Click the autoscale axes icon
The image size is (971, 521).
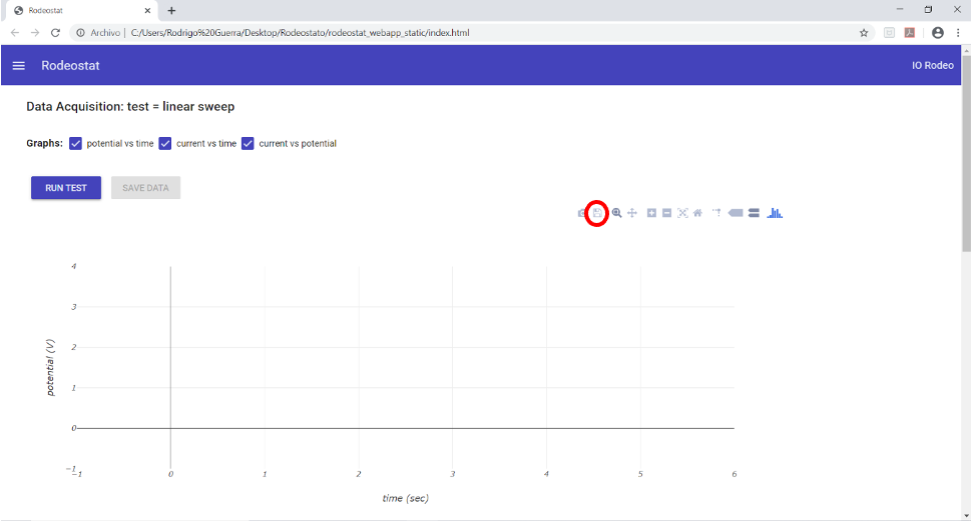pos(682,213)
